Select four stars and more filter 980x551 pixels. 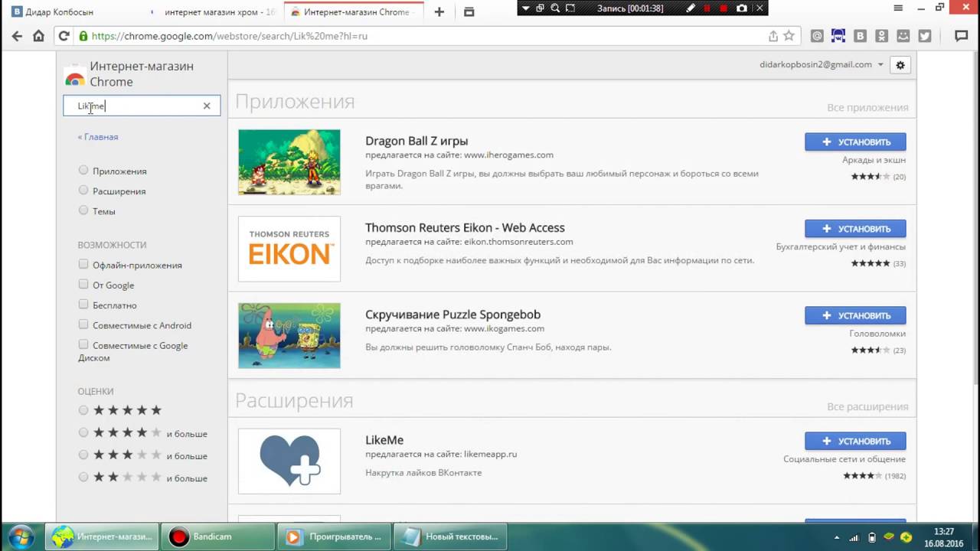click(x=83, y=432)
